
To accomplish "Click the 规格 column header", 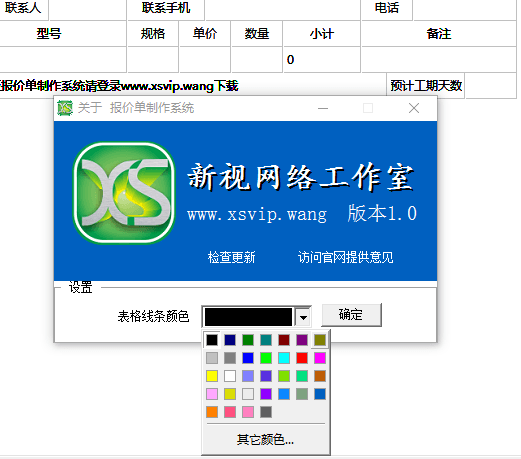I will (153, 34).
